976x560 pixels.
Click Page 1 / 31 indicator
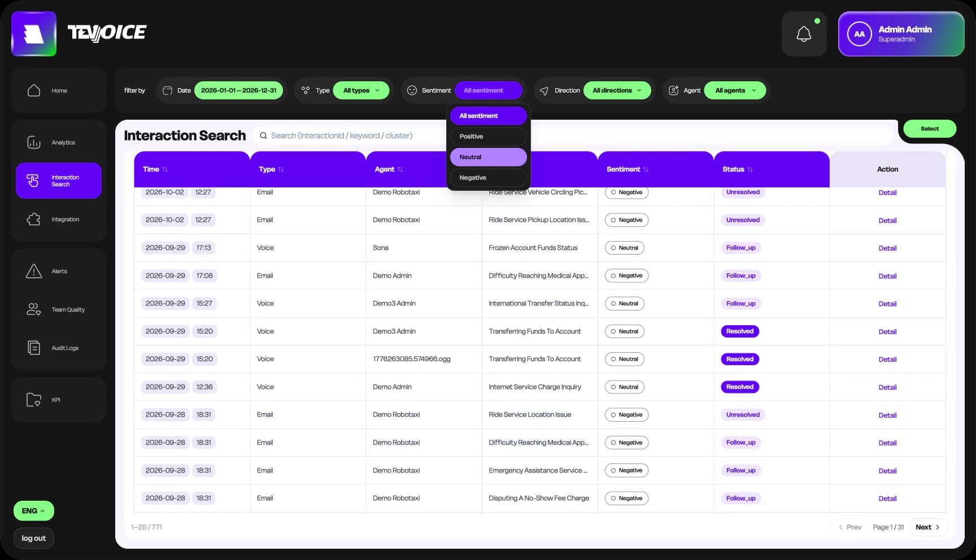coord(888,527)
